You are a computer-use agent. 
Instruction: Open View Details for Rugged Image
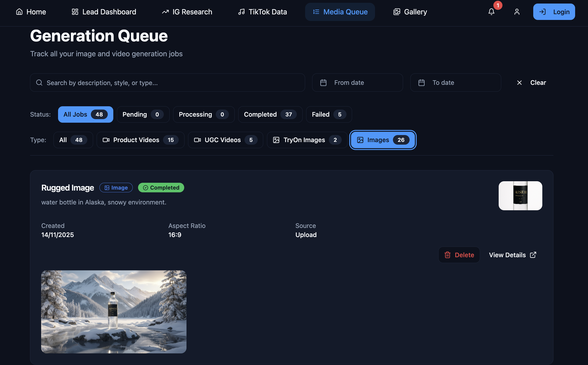point(512,255)
